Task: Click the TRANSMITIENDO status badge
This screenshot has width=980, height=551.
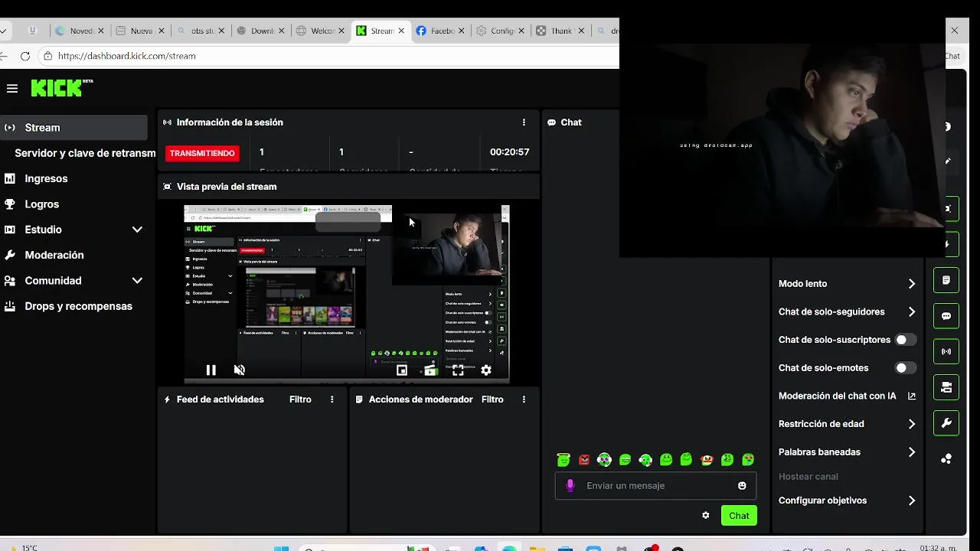Action: (x=202, y=153)
